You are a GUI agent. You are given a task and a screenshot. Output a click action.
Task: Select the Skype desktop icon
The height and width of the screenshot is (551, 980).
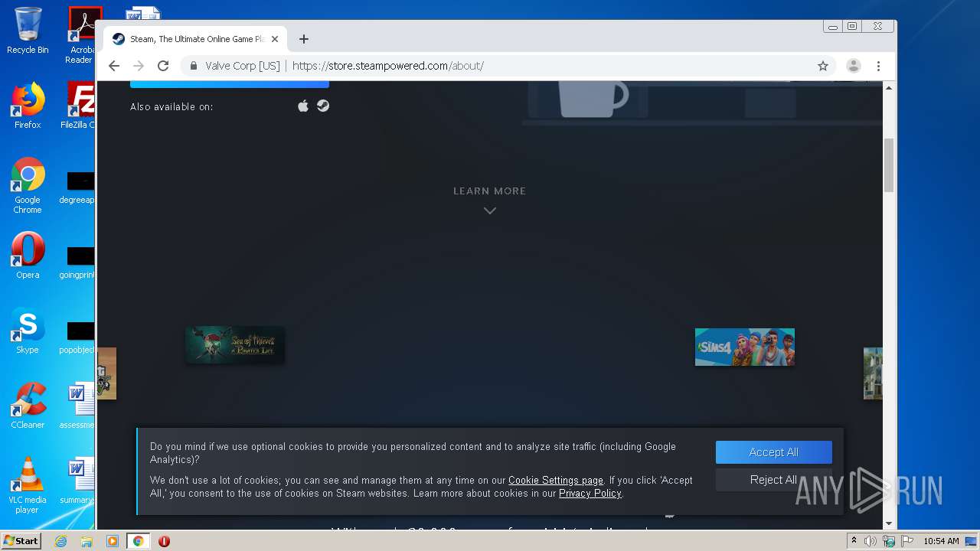(28, 331)
